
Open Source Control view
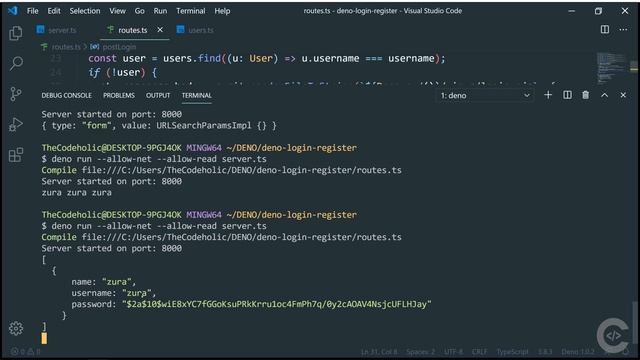pyautogui.click(x=16, y=94)
